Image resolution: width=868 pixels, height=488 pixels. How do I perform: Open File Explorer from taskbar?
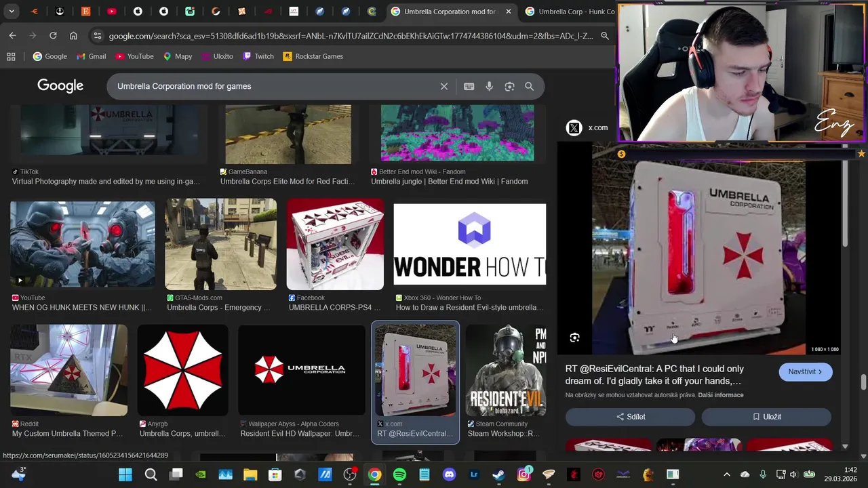[250, 474]
